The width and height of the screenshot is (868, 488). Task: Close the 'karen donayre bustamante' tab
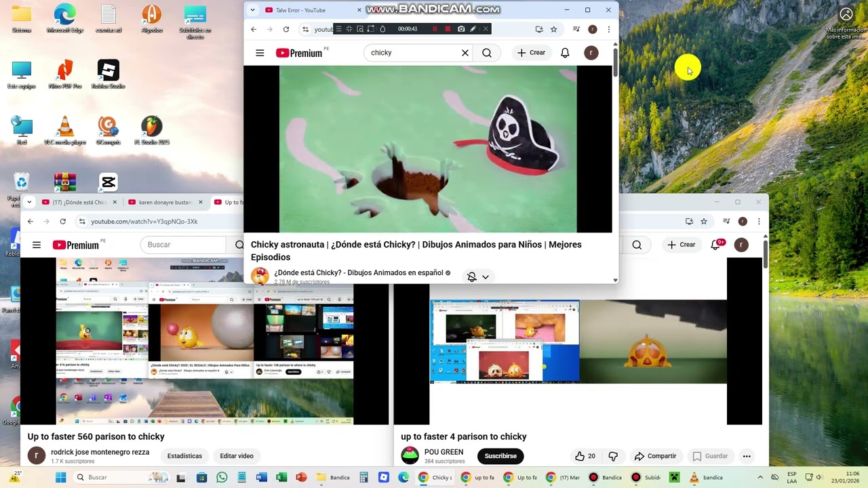coord(200,202)
